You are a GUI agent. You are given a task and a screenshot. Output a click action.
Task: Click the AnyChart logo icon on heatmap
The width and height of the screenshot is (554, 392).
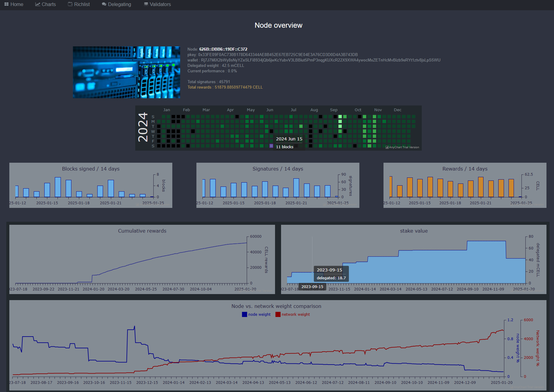[x=387, y=147]
